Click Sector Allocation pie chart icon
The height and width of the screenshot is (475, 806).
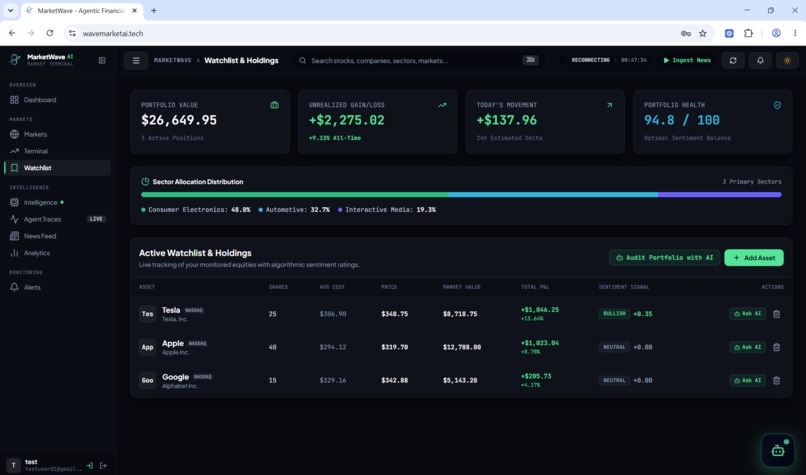click(x=145, y=181)
